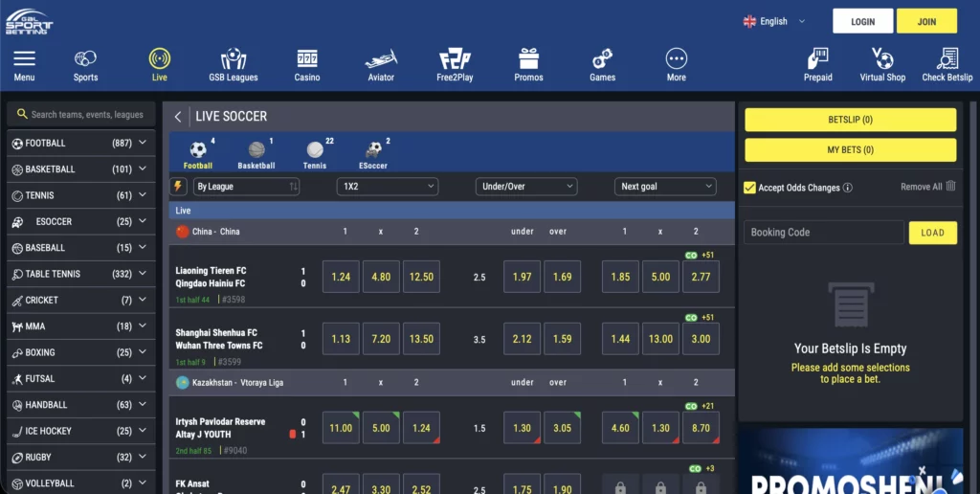
Task: Click the Kazakhstan - Vtoraya Liga league header
Action: [452, 382]
